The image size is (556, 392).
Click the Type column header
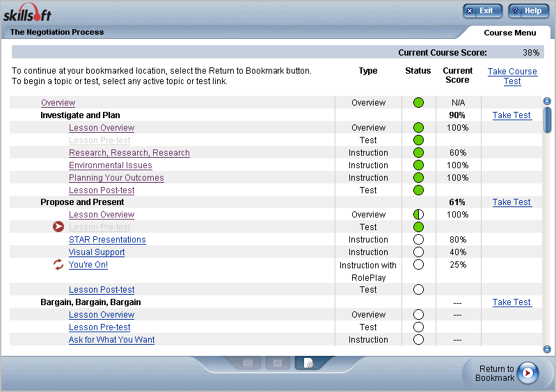click(x=368, y=71)
